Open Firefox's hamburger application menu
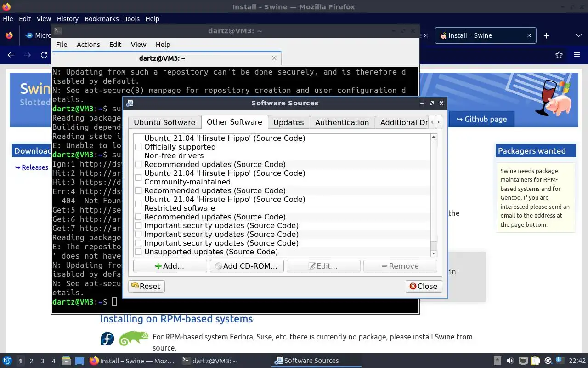This screenshot has height=368, width=588. click(577, 55)
